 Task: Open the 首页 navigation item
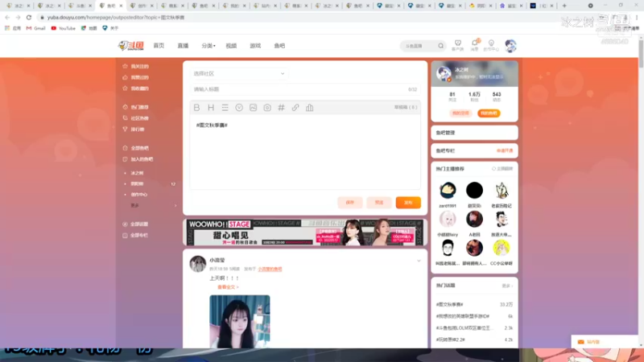(x=159, y=46)
